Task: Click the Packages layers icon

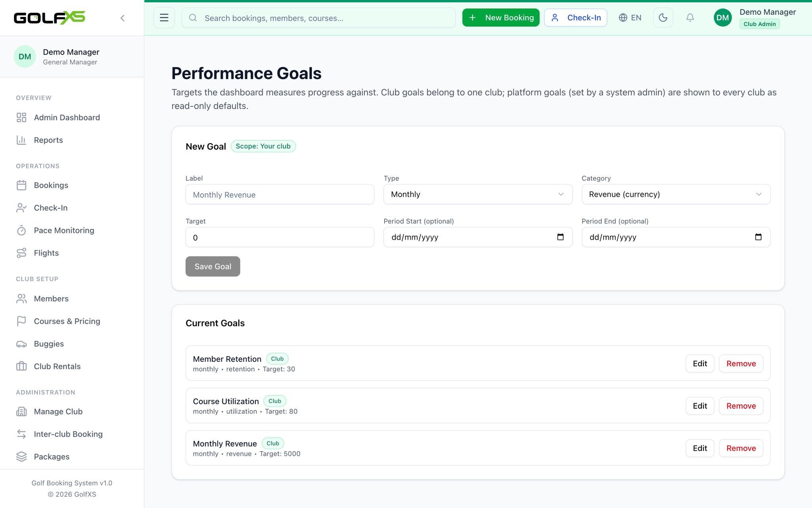Action: coord(21,457)
